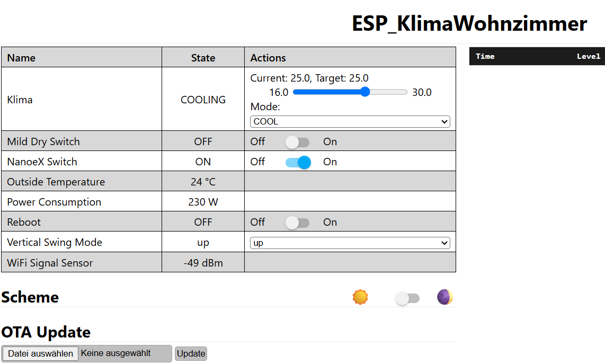Viewport: 605px width, 364px height.
Task: Select the Power Consumption row name
Action: click(x=54, y=202)
